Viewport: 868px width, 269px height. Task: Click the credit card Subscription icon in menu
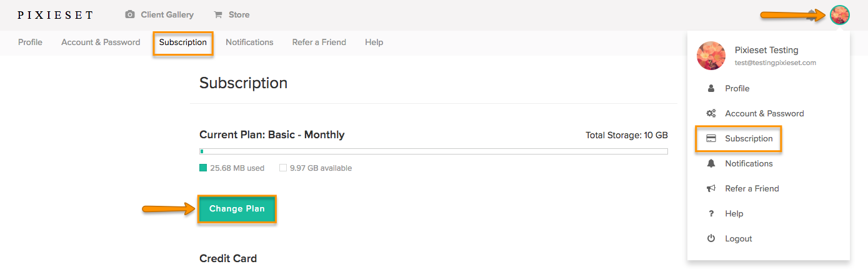point(711,138)
